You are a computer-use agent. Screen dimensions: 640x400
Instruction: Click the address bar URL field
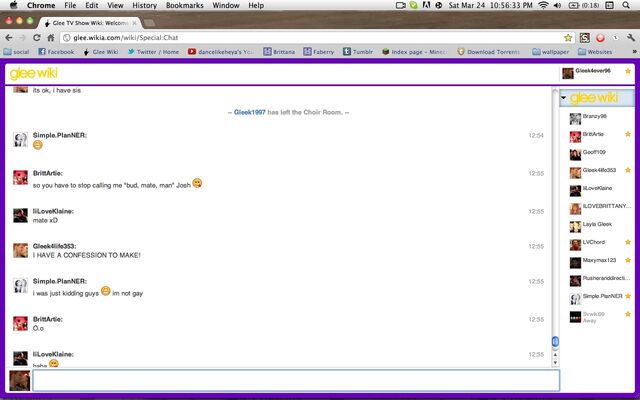316,38
